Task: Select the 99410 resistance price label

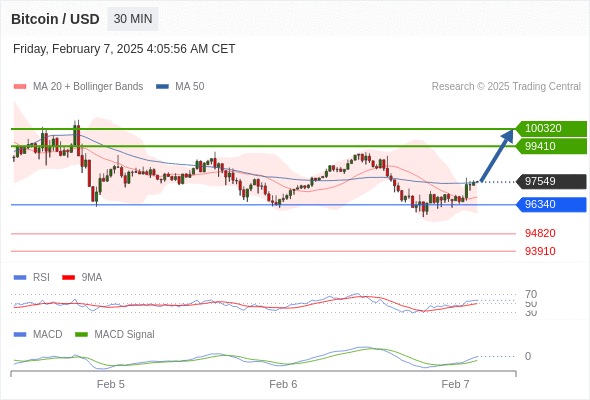Action: pyautogui.click(x=551, y=146)
